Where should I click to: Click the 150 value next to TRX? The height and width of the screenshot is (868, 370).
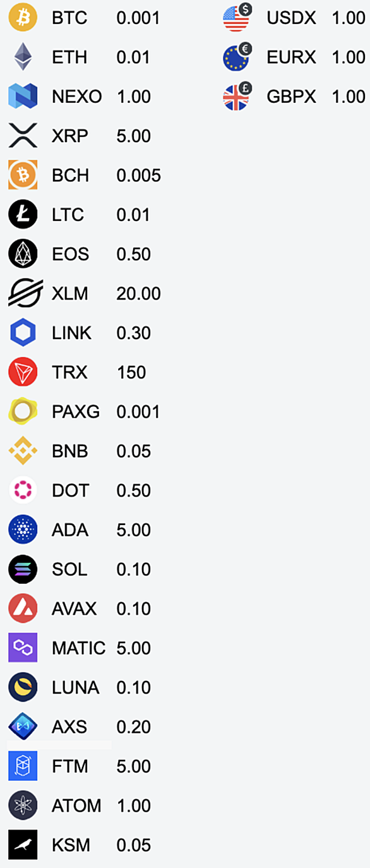click(131, 373)
